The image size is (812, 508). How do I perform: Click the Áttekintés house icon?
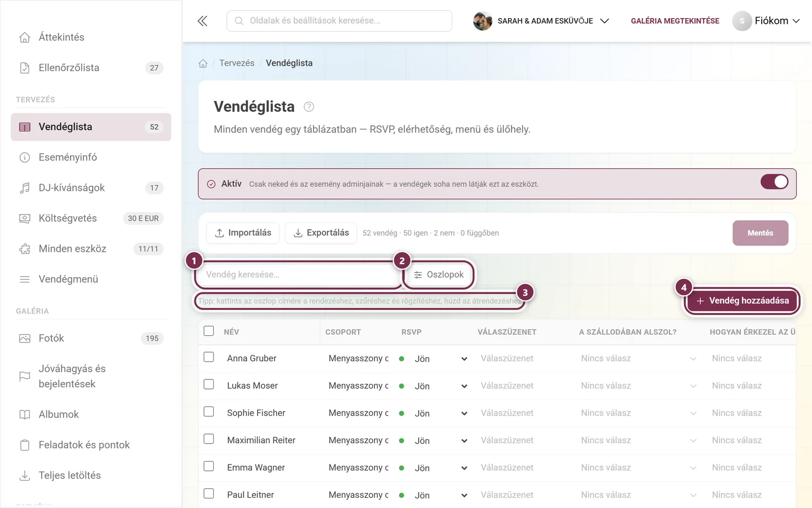(25, 37)
